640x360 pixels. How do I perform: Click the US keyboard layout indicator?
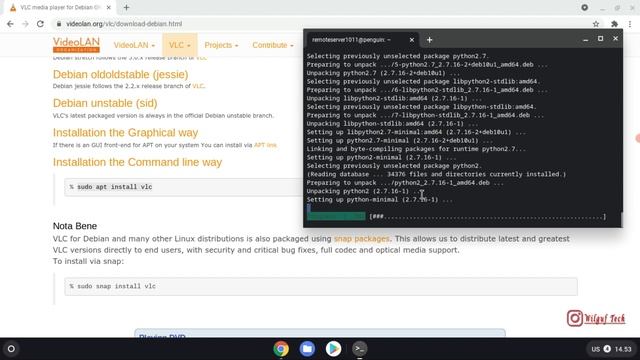(596, 349)
